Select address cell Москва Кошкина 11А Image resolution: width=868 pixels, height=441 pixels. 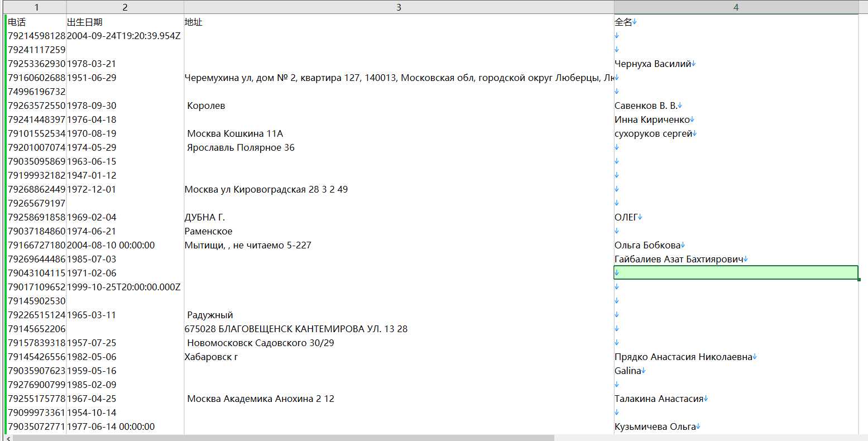399,133
